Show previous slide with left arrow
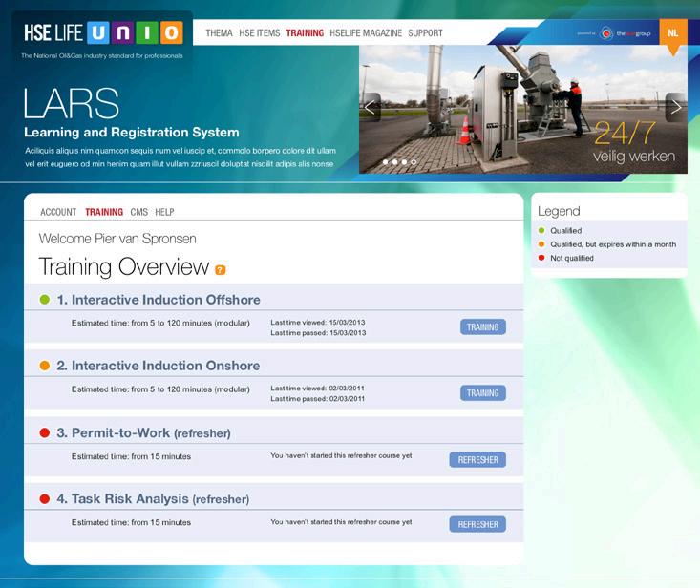Viewport: 700px width, 588px height. 371,108
